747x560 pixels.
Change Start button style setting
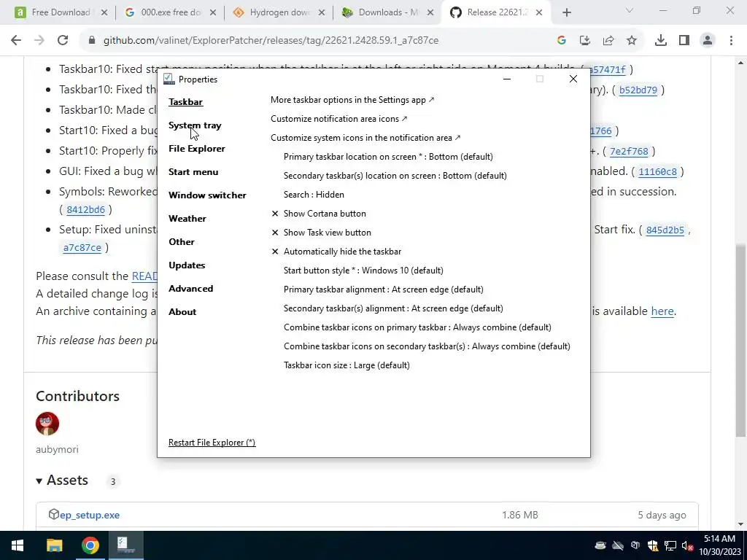pyautogui.click(x=363, y=271)
